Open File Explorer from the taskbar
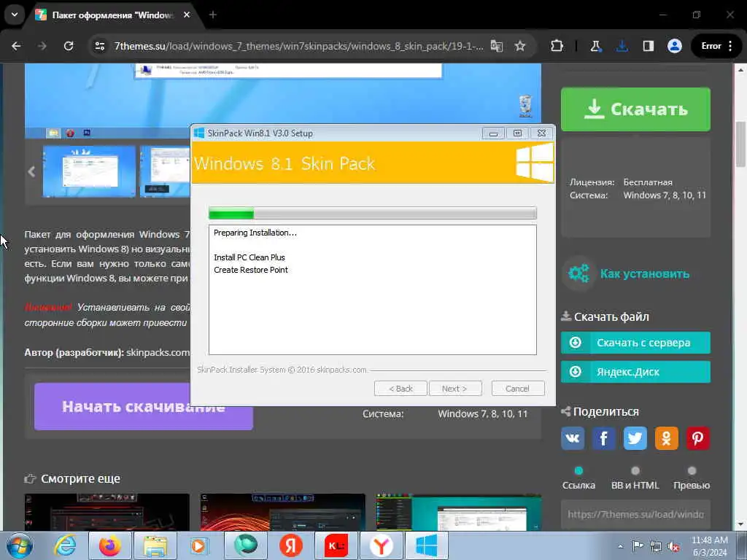 155,545
